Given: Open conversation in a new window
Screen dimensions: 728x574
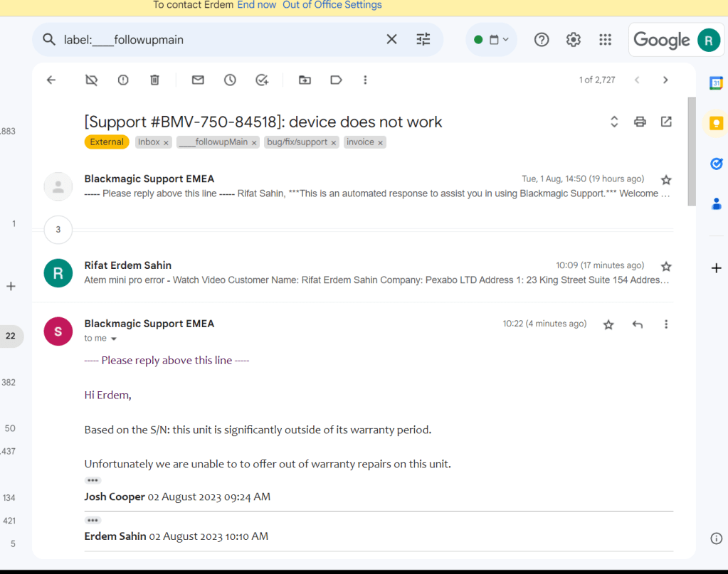Looking at the screenshot, I should 666,122.
